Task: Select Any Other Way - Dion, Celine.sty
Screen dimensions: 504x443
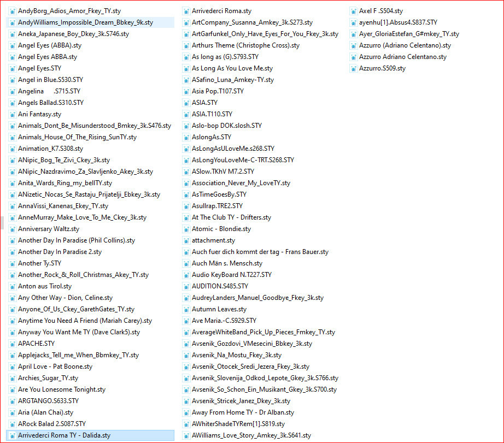Action: (x=65, y=298)
